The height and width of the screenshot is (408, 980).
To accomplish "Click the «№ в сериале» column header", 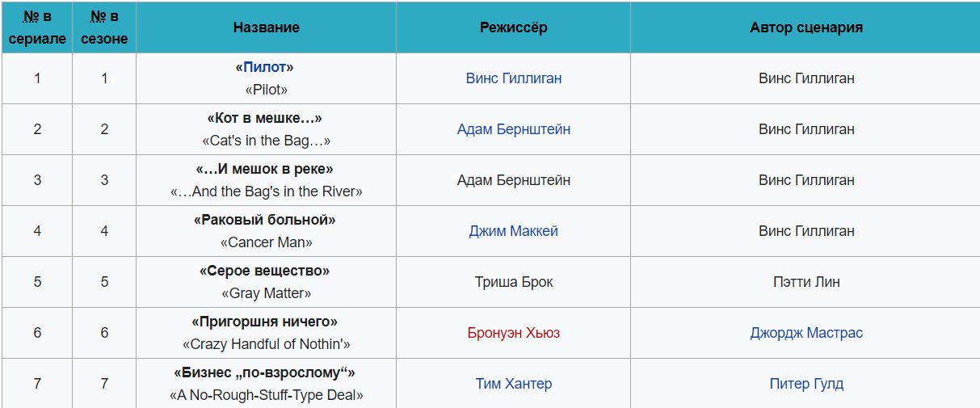I will 37,27.
